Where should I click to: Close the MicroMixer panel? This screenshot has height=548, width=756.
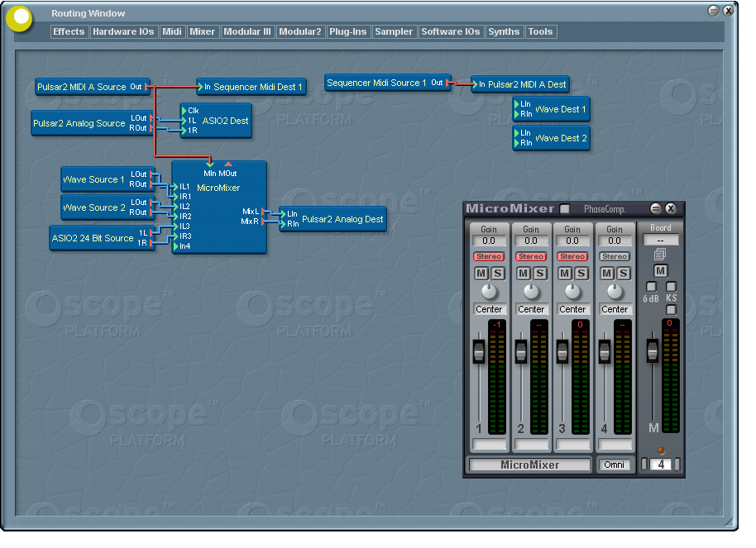pyautogui.click(x=671, y=208)
